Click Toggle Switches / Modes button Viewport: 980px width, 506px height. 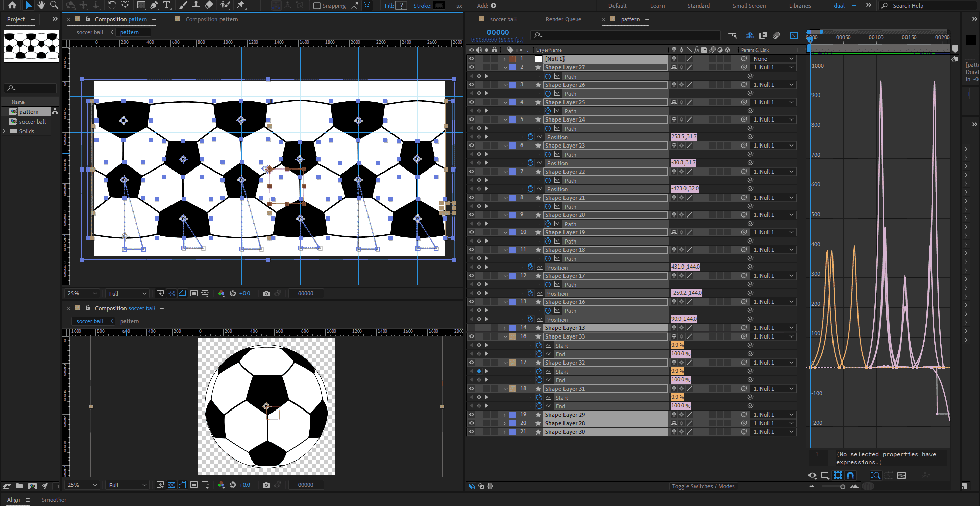(x=703, y=486)
